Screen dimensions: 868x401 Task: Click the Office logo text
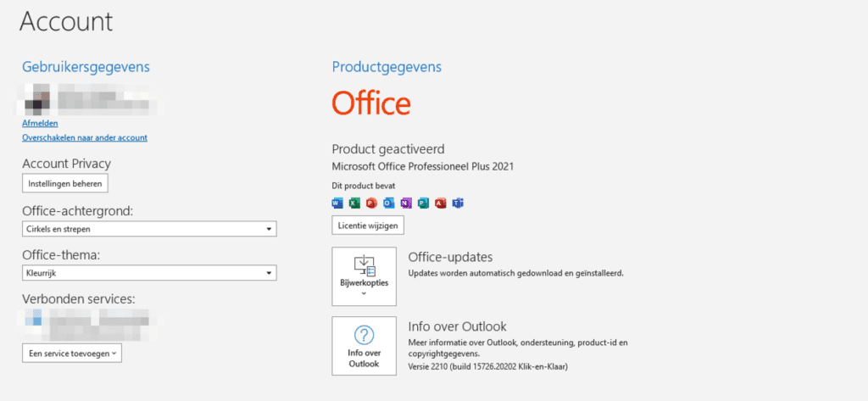[x=371, y=103]
